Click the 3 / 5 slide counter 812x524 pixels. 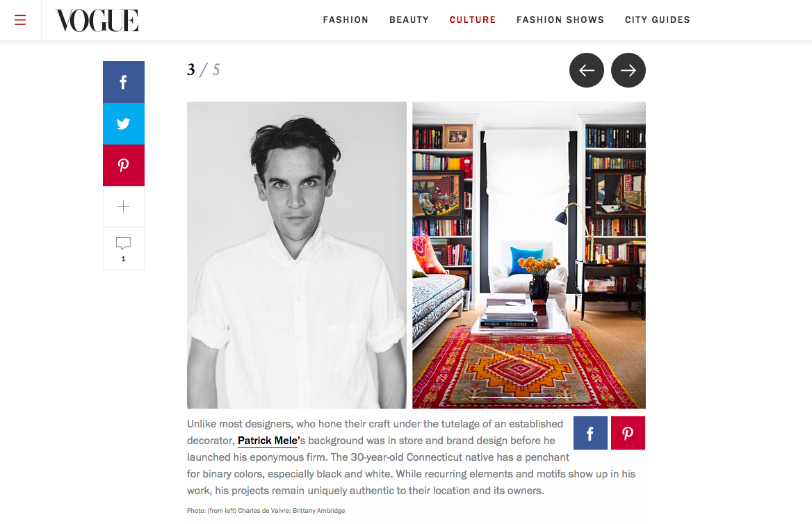pyautogui.click(x=204, y=69)
